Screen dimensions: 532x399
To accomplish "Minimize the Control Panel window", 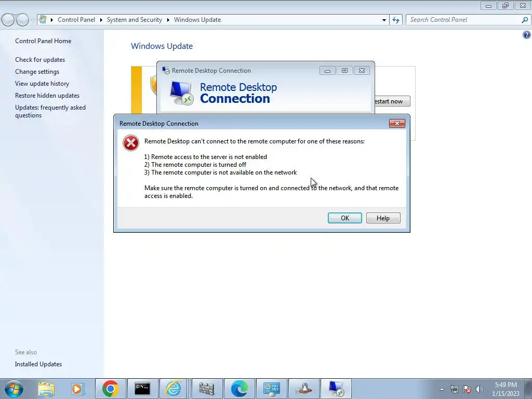I will click(488, 5).
